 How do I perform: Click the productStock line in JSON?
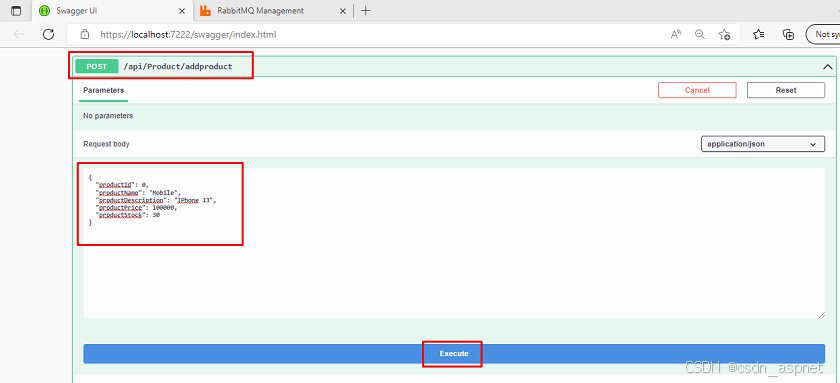pos(128,215)
